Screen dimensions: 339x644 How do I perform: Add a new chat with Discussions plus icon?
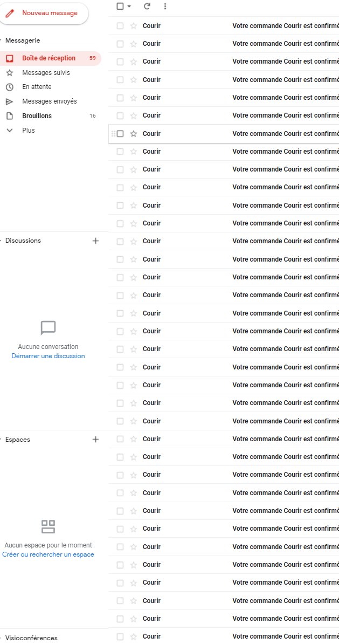point(95,241)
